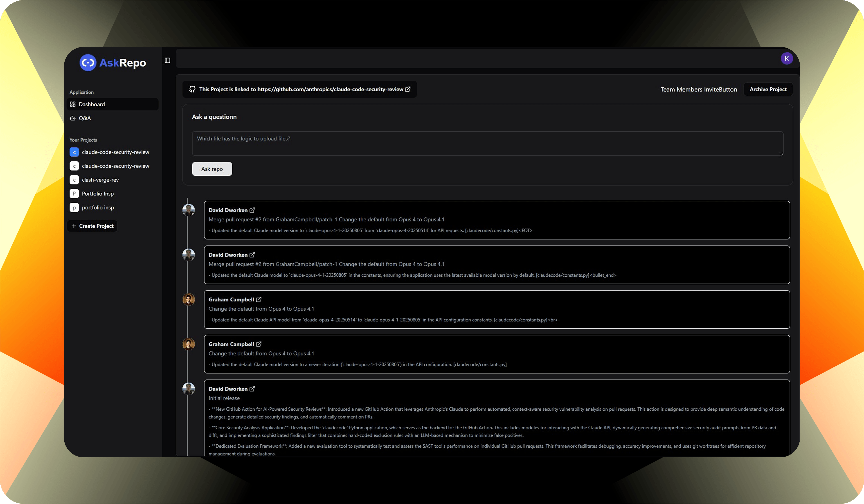Click Create Project in the sidebar
The width and height of the screenshot is (864, 504).
92,226
